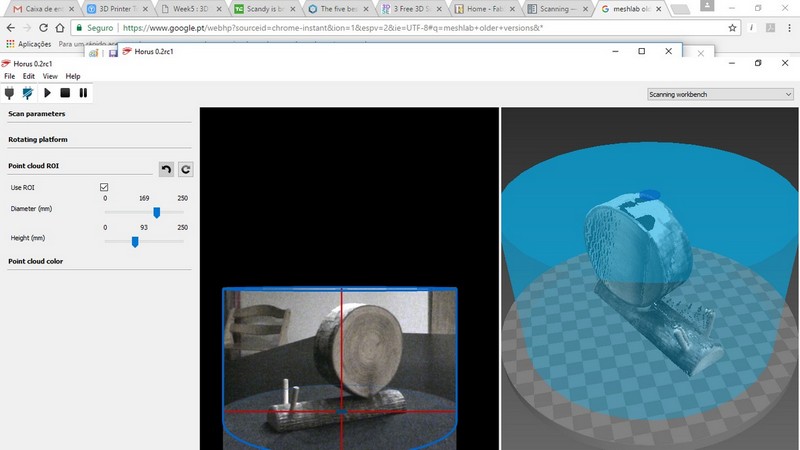Pause the scan with the pause button
This screenshot has height=450, width=800.
click(83, 93)
